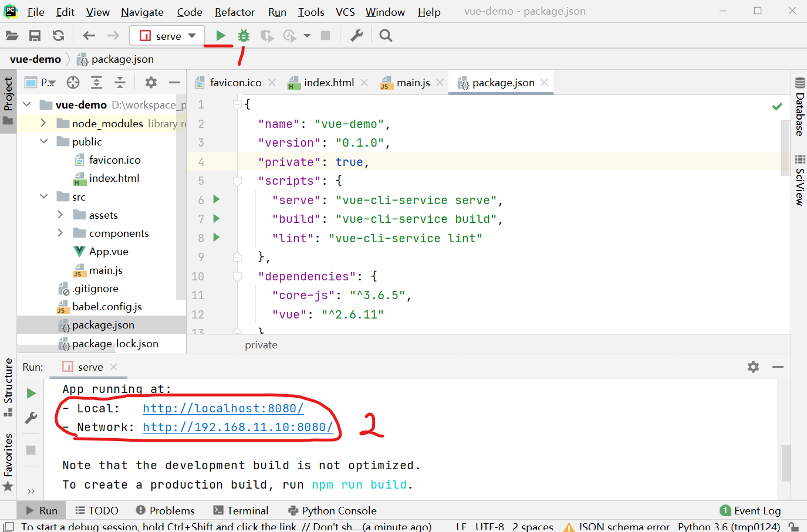This screenshot has height=532, width=807.
Task: Close the package.json editor tab
Action: pos(545,83)
